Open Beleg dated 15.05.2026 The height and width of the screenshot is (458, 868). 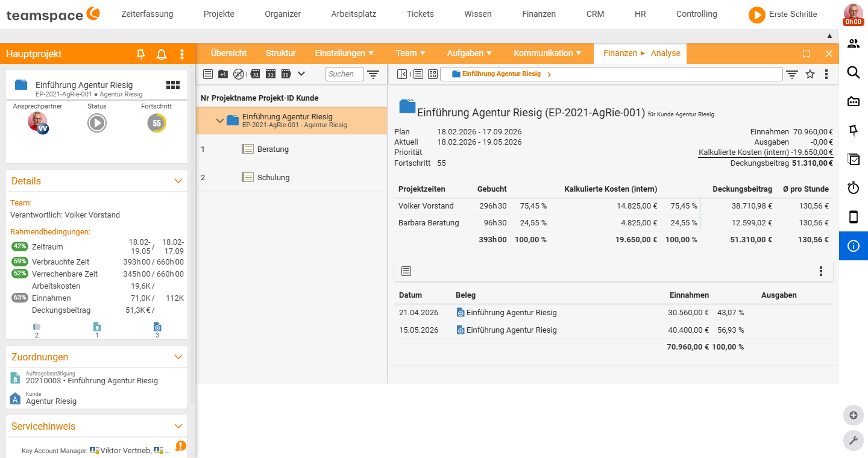pyautogui.click(x=506, y=330)
